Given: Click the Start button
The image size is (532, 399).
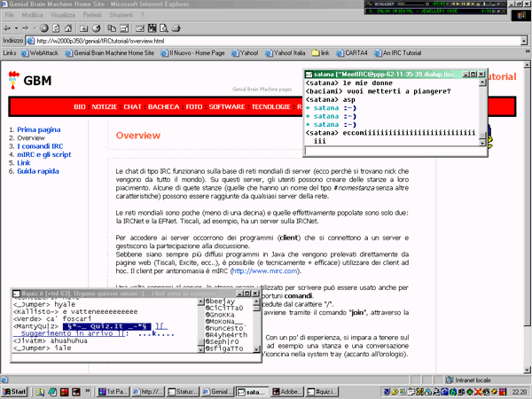Looking at the screenshot, I should click(14, 392).
